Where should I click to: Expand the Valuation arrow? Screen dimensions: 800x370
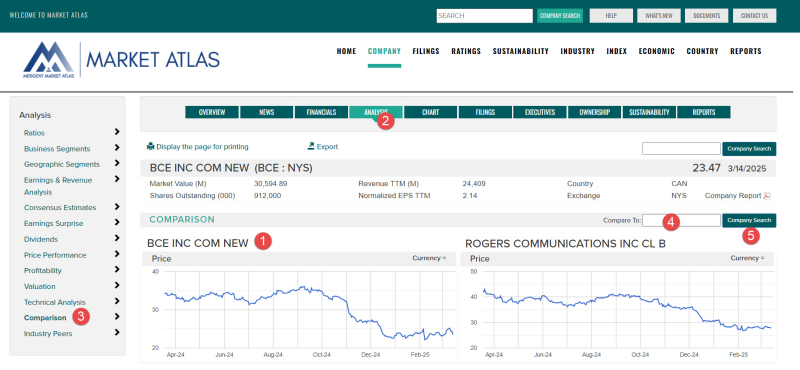(x=117, y=285)
